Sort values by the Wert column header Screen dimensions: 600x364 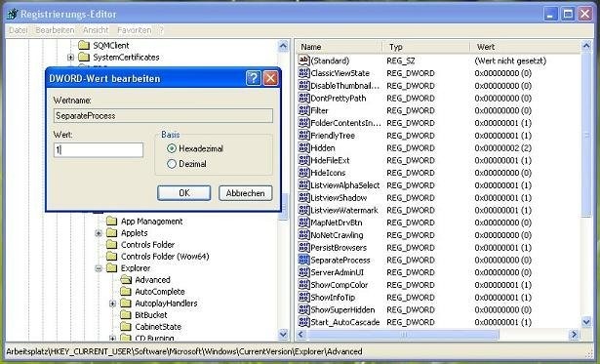(x=525, y=47)
